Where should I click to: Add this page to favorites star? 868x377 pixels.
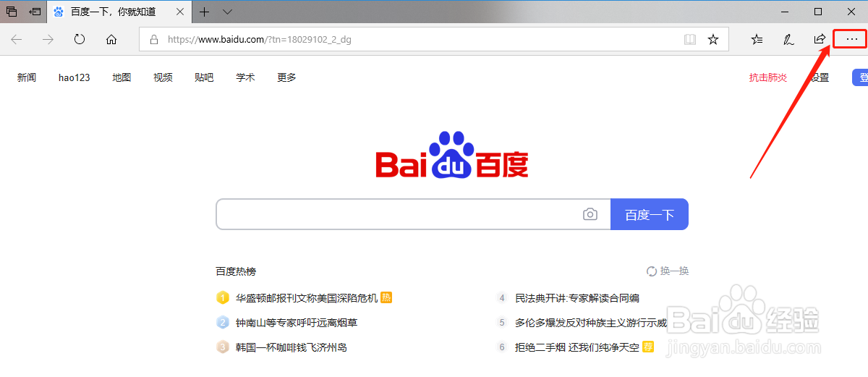pyautogui.click(x=713, y=40)
